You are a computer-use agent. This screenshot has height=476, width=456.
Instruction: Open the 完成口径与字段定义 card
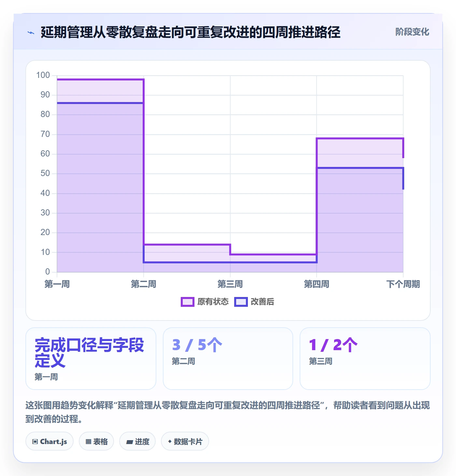point(91,359)
